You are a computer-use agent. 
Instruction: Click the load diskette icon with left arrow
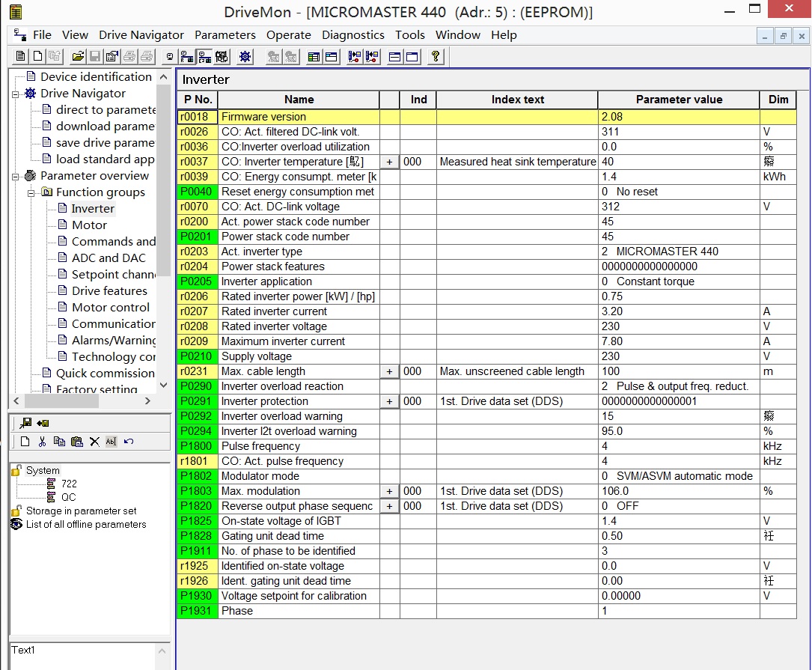pyautogui.click(x=43, y=423)
